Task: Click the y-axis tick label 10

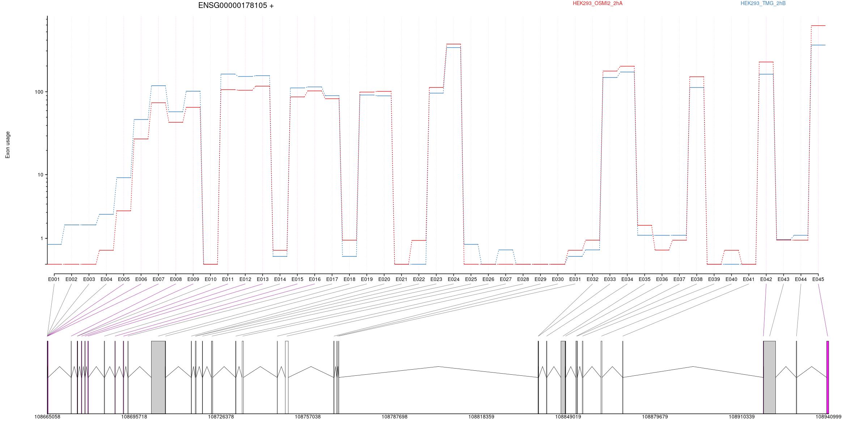Action: coord(41,175)
